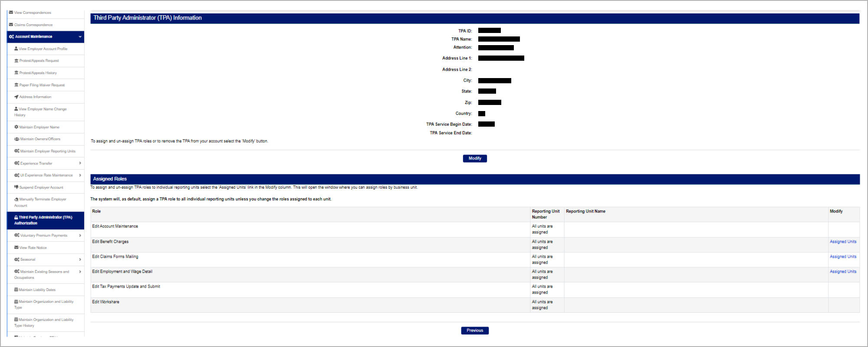The width and height of the screenshot is (868, 347).
Task: Collapse the Account Maintenance section chevron
Action: [x=80, y=37]
